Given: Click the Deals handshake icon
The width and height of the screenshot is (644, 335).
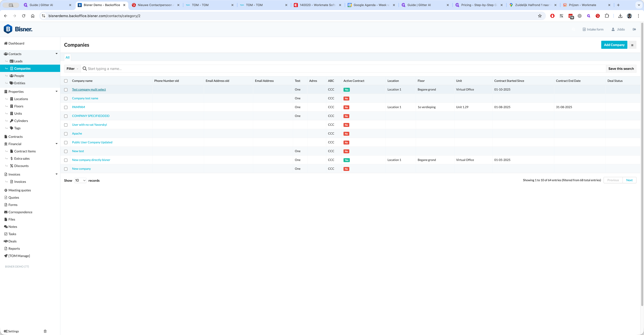Looking at the screenshot, I should tap(6, 241).
